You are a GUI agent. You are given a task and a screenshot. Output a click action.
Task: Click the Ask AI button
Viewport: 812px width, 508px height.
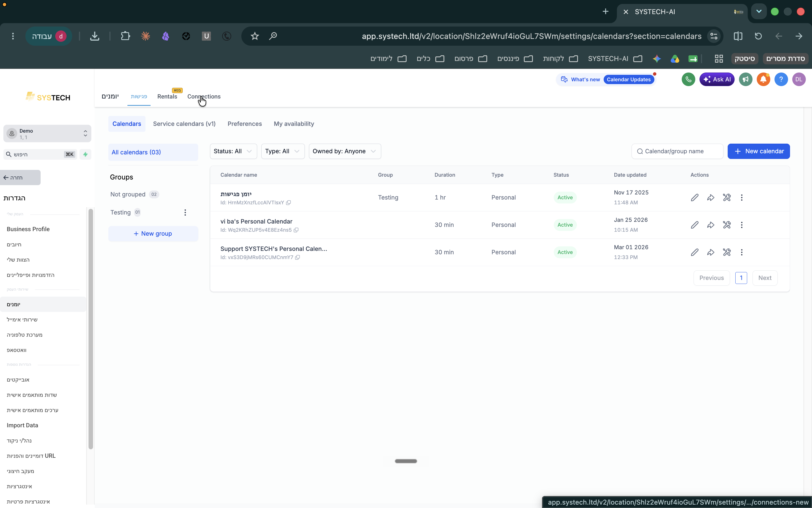pyautogui.click(x=717, y=80)
